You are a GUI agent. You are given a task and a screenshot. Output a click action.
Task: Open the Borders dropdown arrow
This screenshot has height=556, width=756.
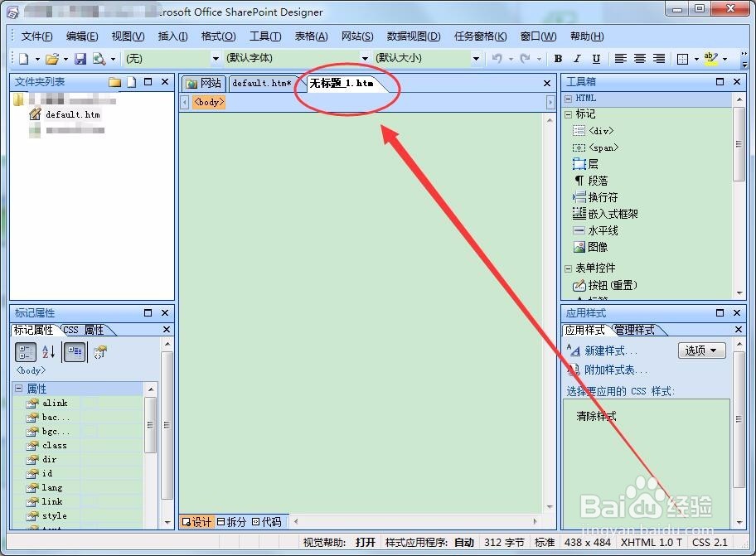click(696, 59)
